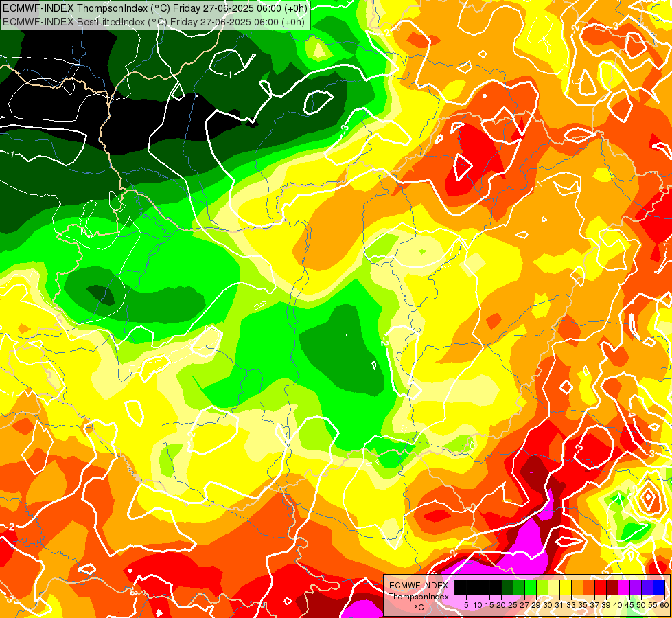
Task: Choose legend tick value 45
Action: point(630,605)
